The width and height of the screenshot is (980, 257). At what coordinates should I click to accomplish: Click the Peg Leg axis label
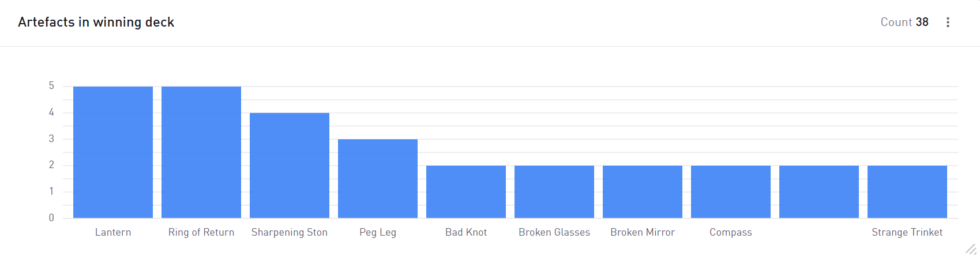378,232
